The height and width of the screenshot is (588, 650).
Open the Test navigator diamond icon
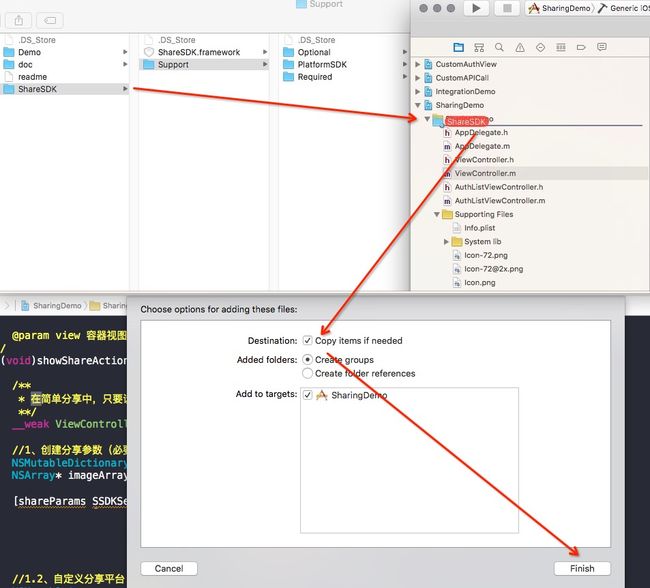(x=540, y=47)
